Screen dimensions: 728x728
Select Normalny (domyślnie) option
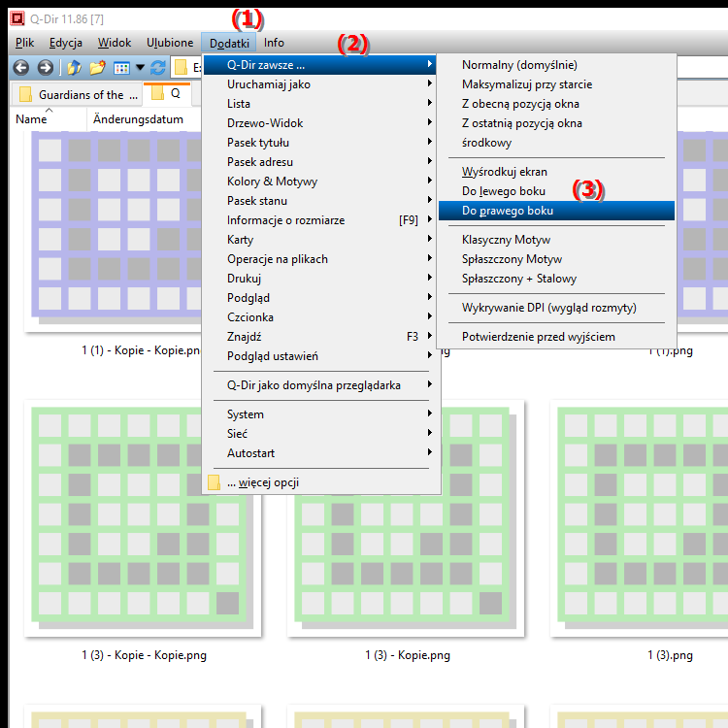(x=556, y=65)
